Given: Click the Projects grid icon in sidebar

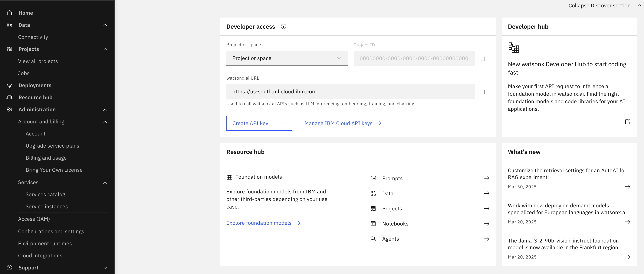Looking at the screenshot, I should point(9,49).
